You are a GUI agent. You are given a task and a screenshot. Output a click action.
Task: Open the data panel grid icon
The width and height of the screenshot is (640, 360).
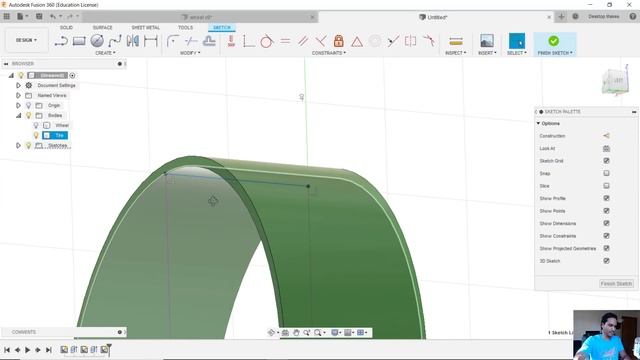coord(7,17)
